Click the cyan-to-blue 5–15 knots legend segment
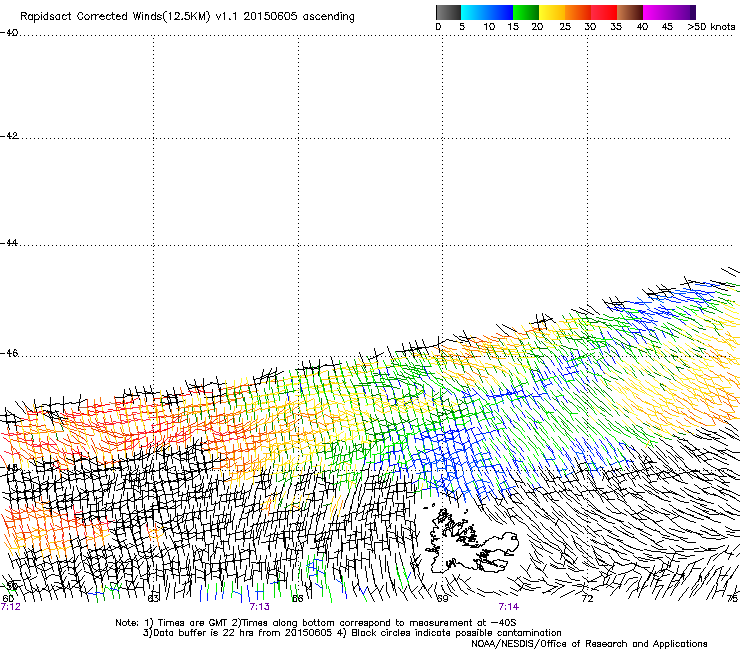This screenshot has width=740, height=650. (x=487, y=12)
